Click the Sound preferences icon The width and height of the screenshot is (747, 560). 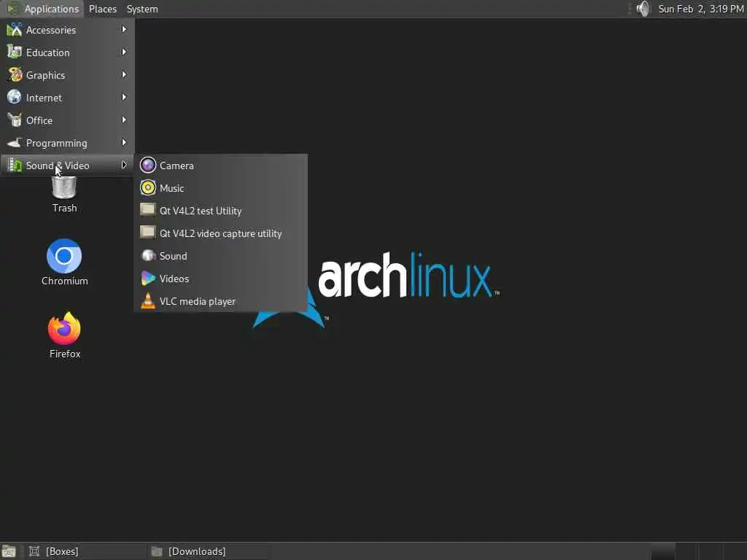[147, 256]
